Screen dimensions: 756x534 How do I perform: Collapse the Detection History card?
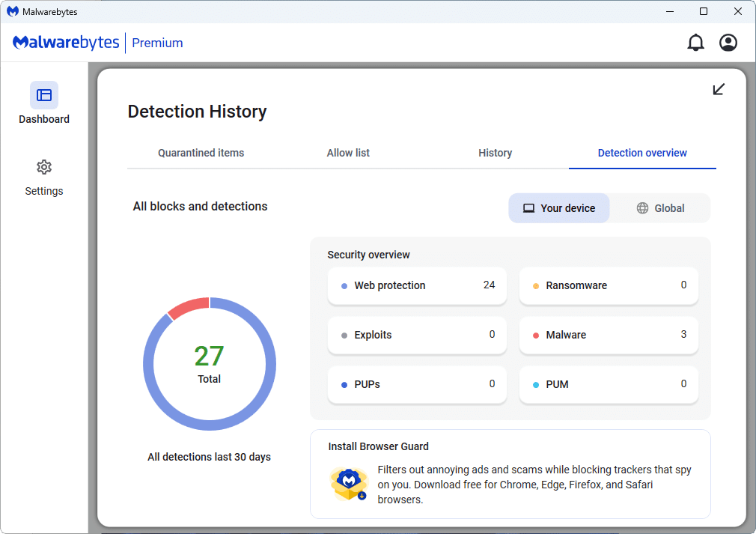tap(719, 89)
